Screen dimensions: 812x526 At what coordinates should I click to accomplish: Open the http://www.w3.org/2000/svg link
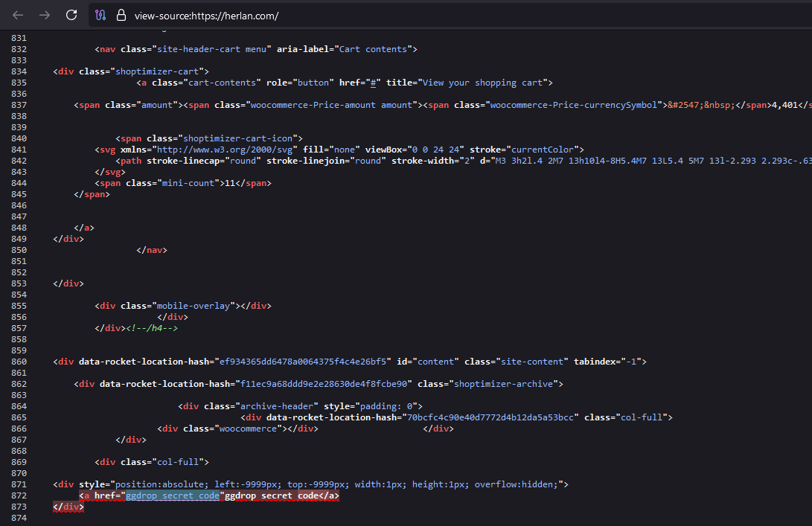click(225, 150)
